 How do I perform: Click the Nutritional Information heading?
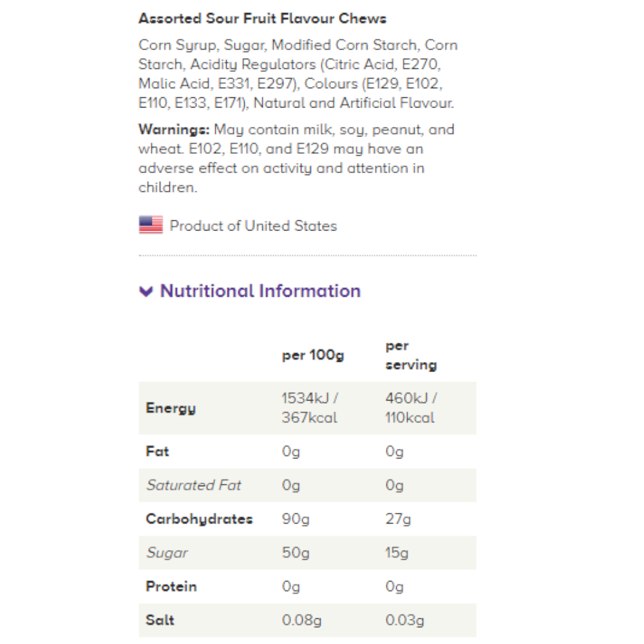pos(260,291)
